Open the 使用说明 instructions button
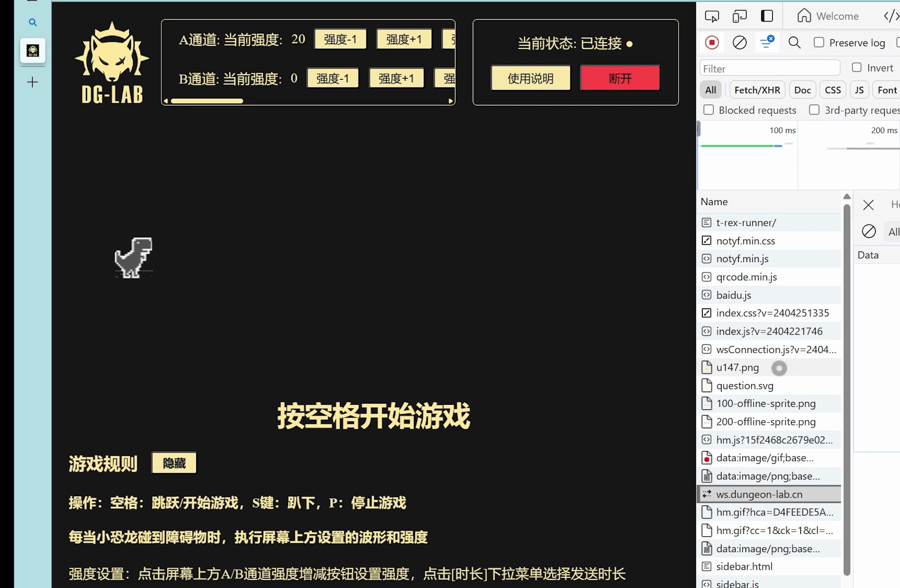Viewport: 900px width, 588px height. [530, 78]
